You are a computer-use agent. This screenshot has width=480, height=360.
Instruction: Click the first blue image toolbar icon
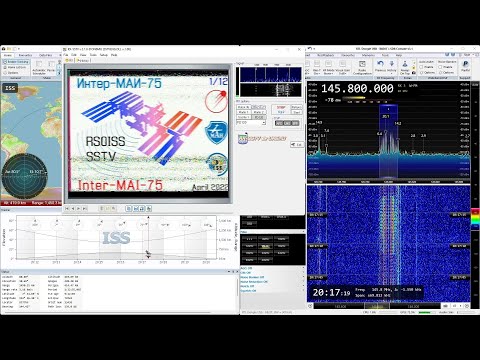[x=129, y=209]
